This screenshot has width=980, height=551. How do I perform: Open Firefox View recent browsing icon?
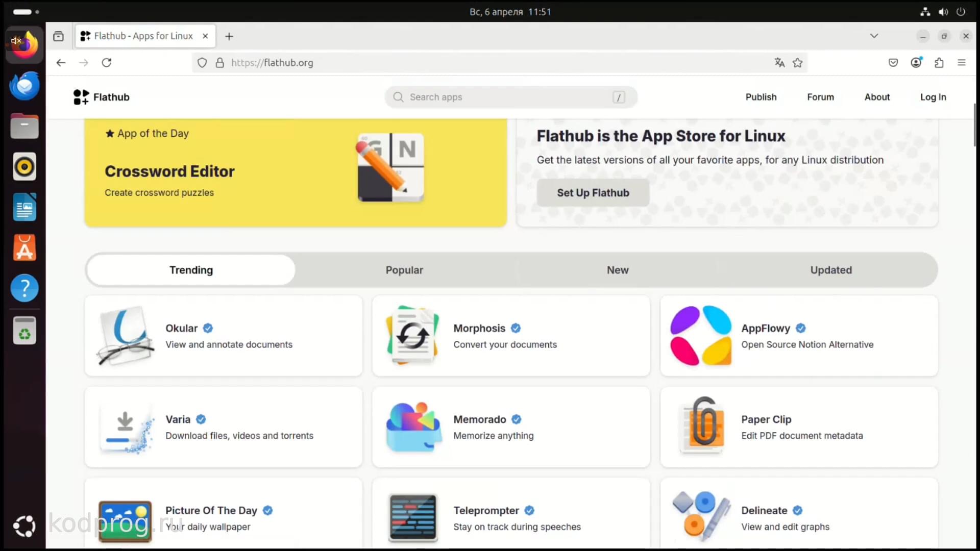tap(59, 36)
